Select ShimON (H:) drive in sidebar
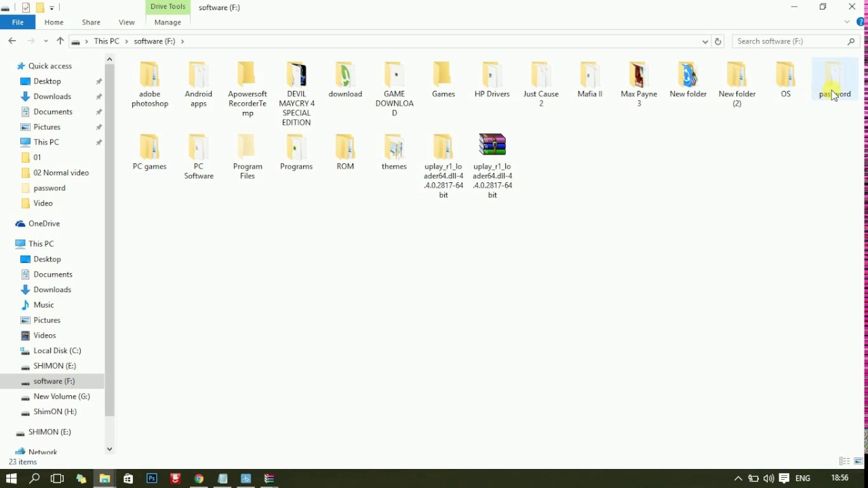868x488 pixels. click(55, 411)
